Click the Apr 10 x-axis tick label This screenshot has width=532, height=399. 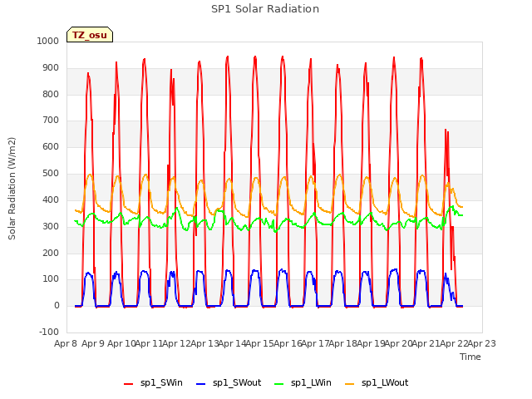121,343
